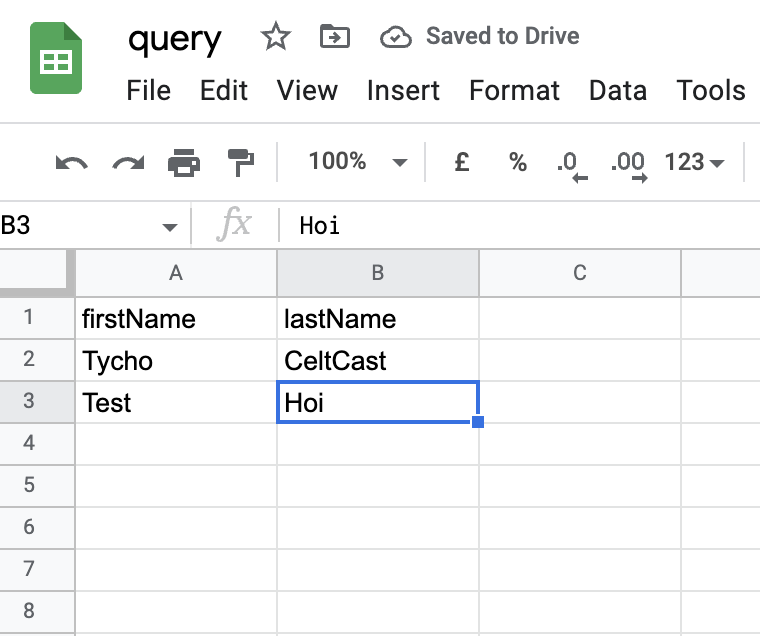Select the cell containing 'firstName'

(176, 318)
